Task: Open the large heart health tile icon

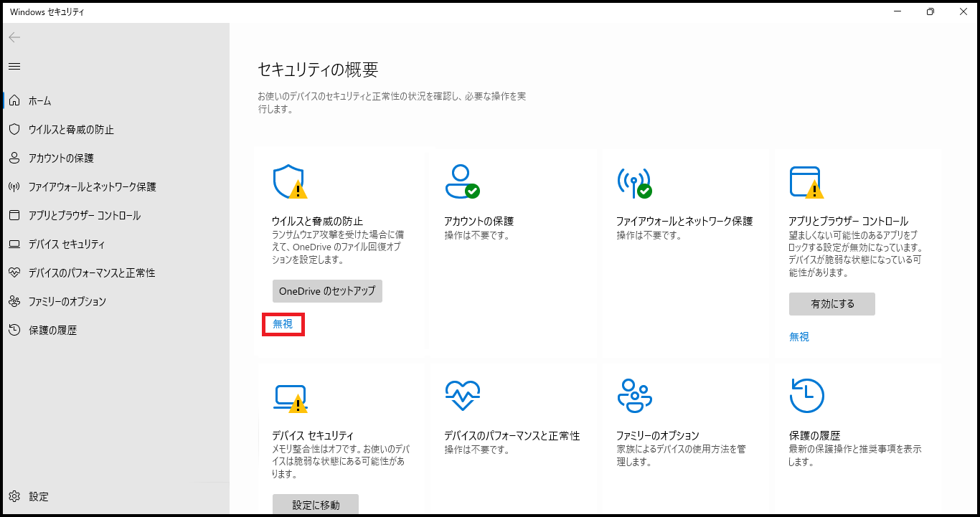Action: (462, 395)
